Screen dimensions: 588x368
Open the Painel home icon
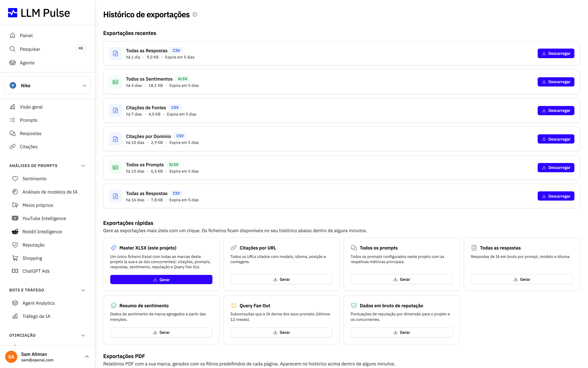[13, 35]
